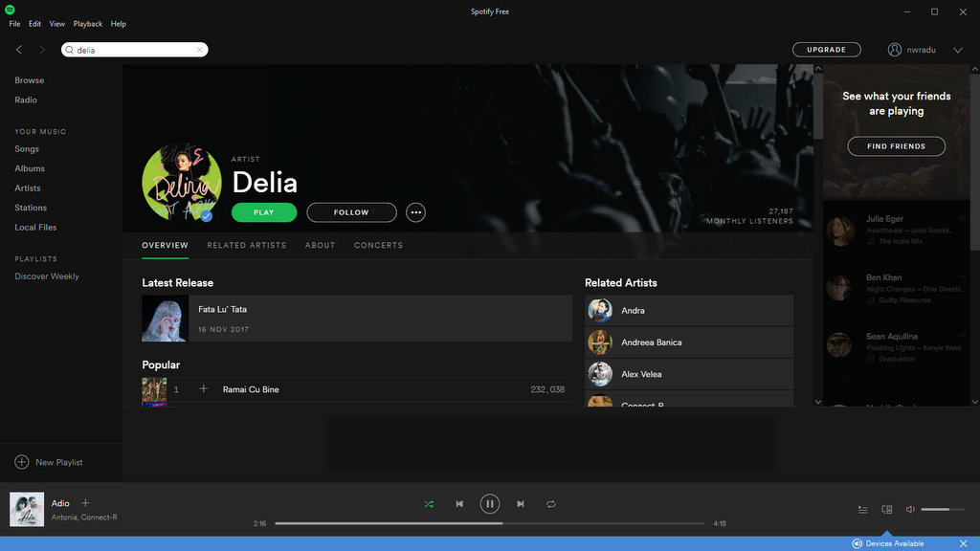Switch to the About tab

[x=320, y=246]
